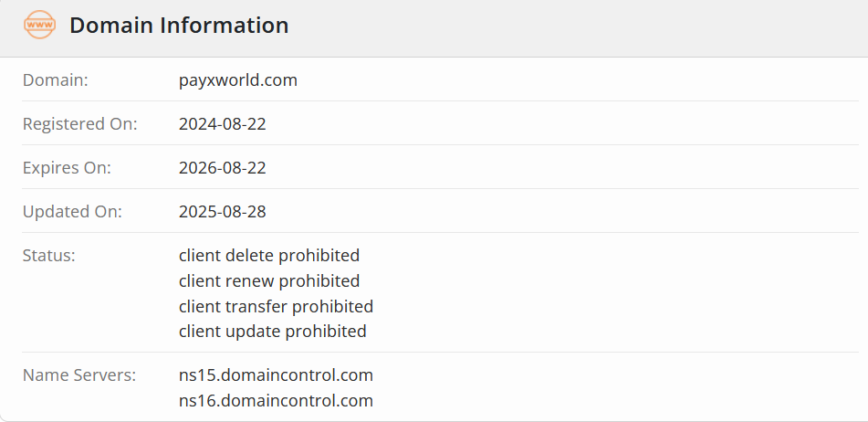Click the client renew prohibited status
This screenshot has width=868, height=422.
(269, 281)
